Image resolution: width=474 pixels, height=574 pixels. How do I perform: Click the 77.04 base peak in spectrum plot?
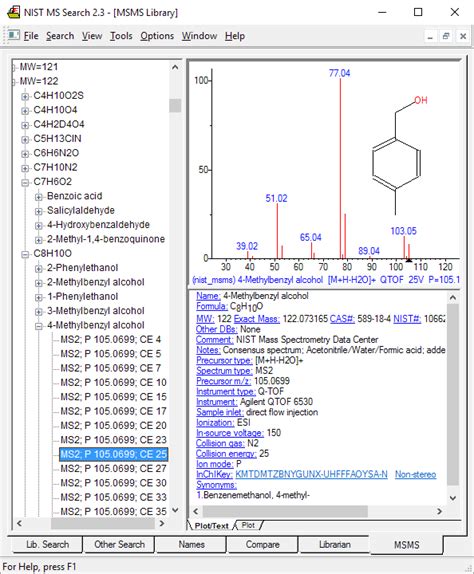[x=340, y=168]
